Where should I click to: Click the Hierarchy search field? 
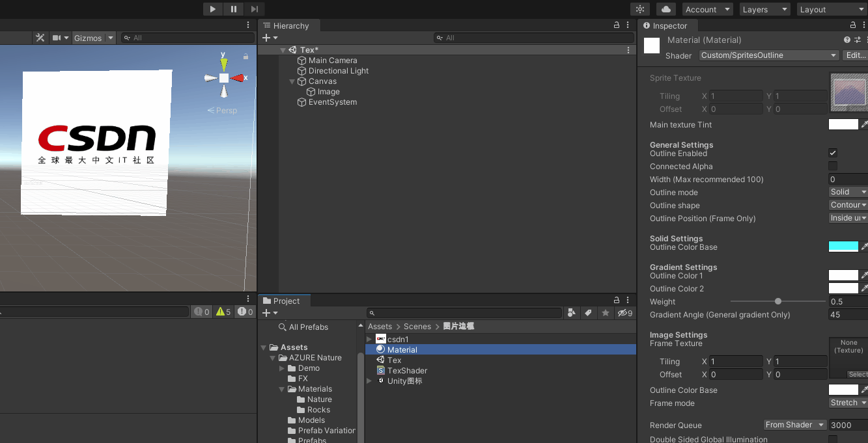tap(533, 38)
